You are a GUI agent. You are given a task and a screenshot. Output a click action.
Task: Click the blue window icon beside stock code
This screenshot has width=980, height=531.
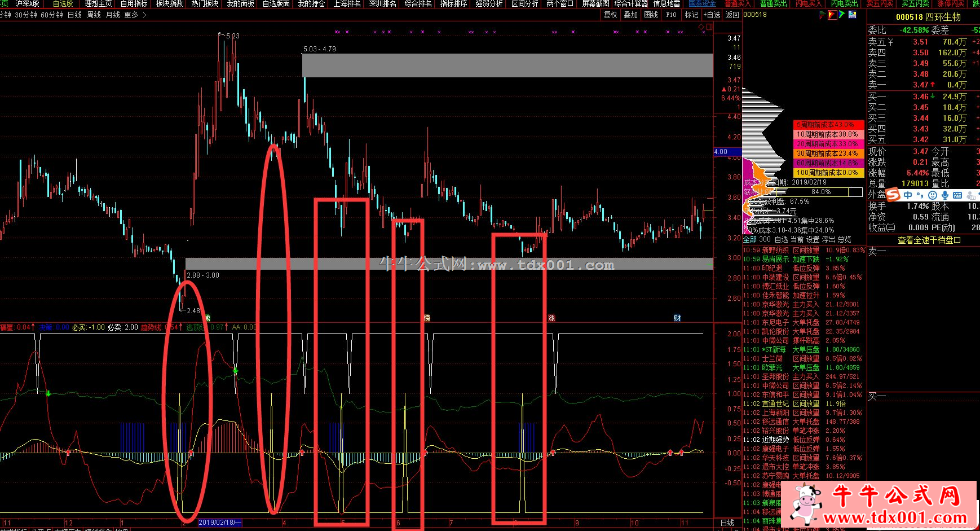click(x=851, y=15)
